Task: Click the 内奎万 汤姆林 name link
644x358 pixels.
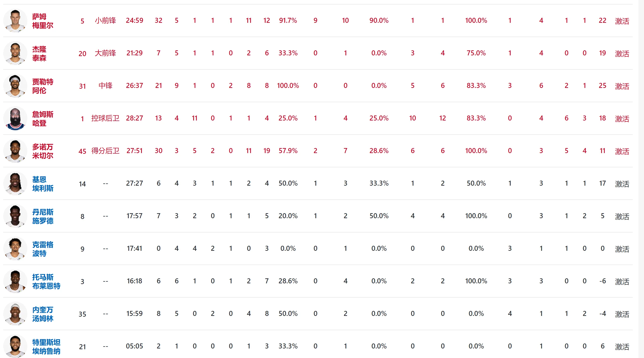Action: click(43, 314)
